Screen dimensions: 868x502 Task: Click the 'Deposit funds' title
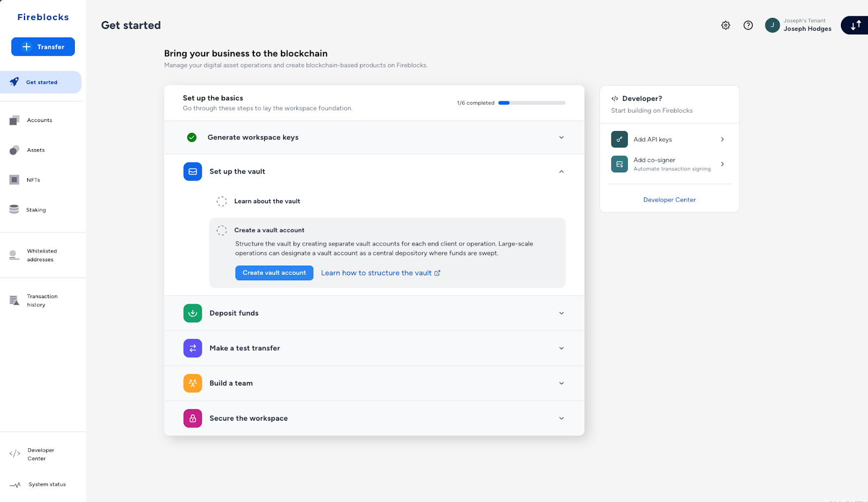234,313
